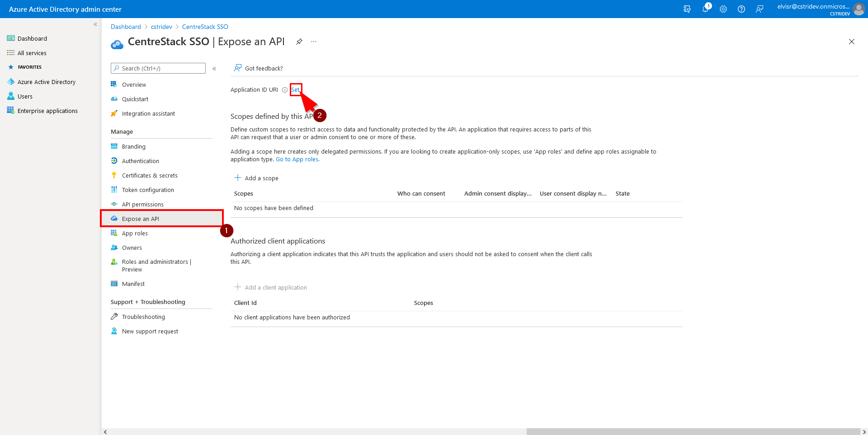Open Branding settings
This screenshot has height=435, width=868.
(133, 146)
